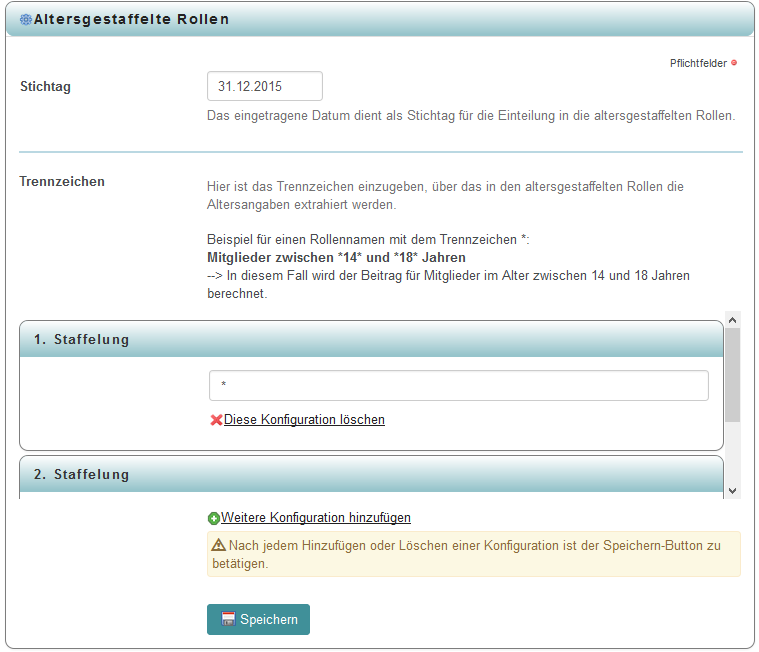Open the Diese Konfiguration löschen link
Screen dimensions: 759x652
(304, 420)
